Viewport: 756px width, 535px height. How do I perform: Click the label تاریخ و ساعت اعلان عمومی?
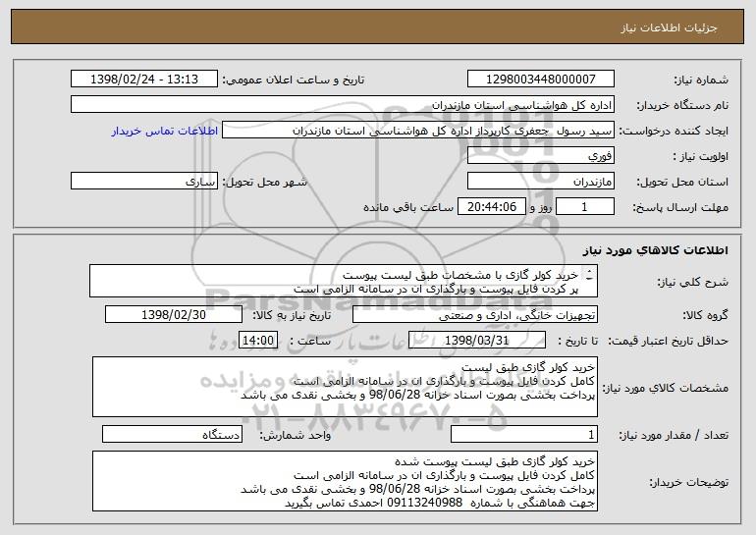294,80
